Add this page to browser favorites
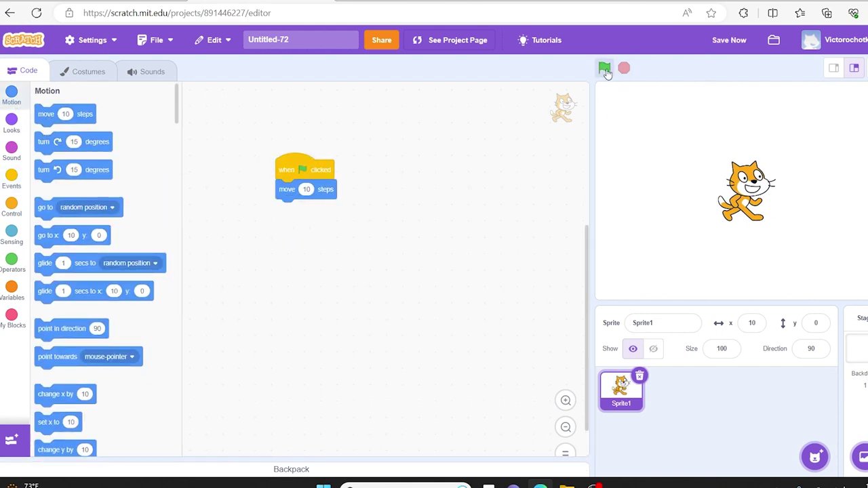868x488 pixels. 711,13
